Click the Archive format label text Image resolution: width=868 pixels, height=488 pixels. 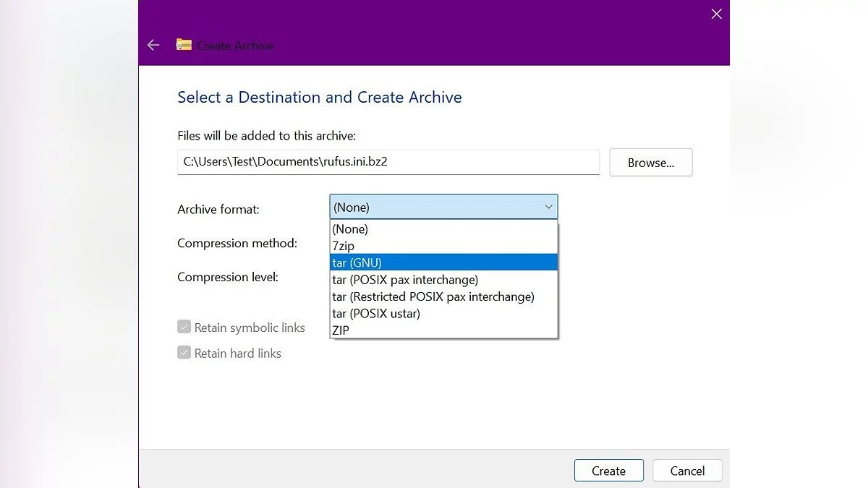(x=218, y=210)
